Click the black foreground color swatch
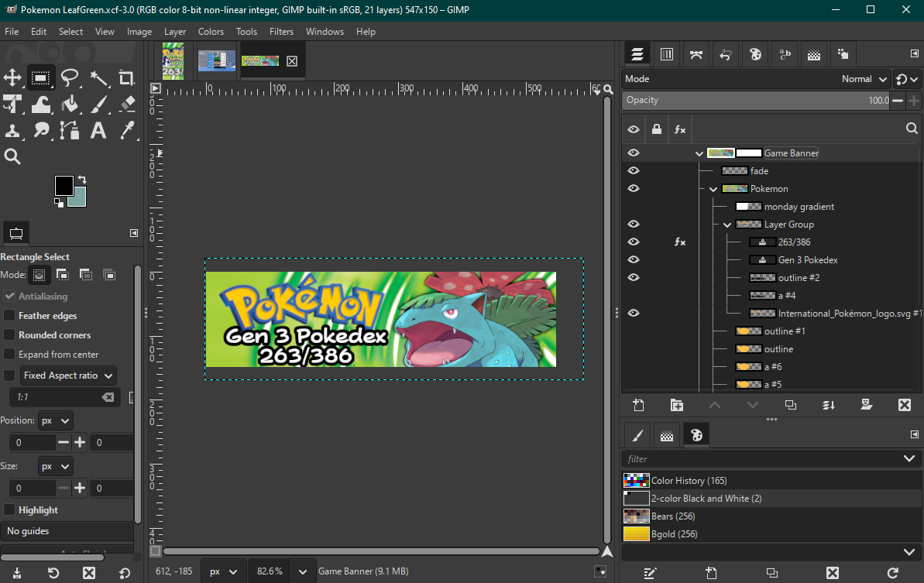This screenshot has width=924, height=583. pos(63,185)
